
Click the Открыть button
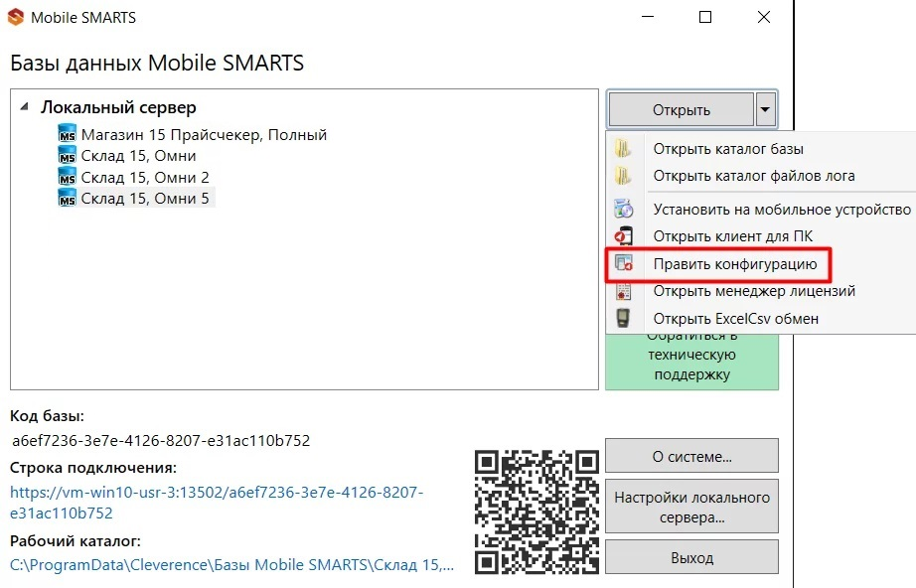point(682,109)
